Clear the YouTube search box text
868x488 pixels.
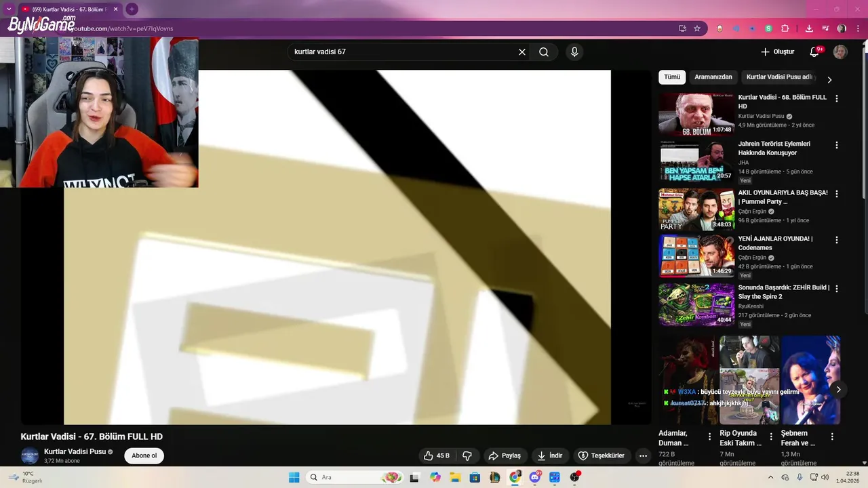tap(522, 52)
